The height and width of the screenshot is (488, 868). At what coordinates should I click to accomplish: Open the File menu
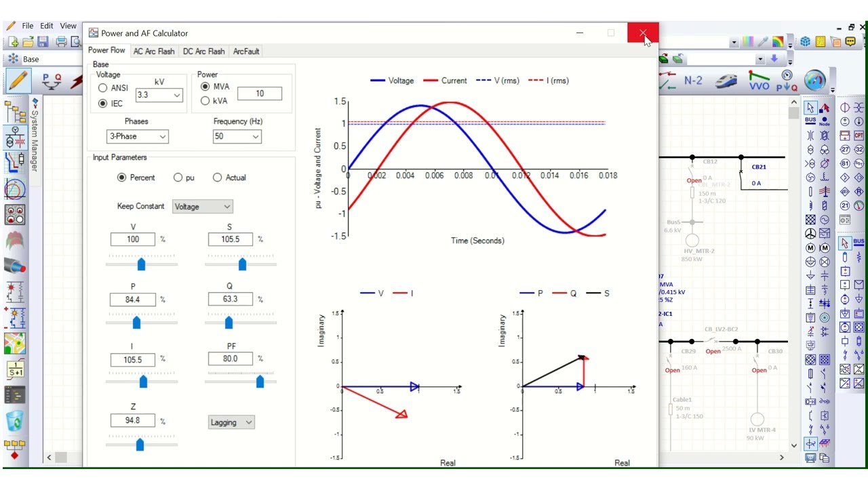point(27,26)
